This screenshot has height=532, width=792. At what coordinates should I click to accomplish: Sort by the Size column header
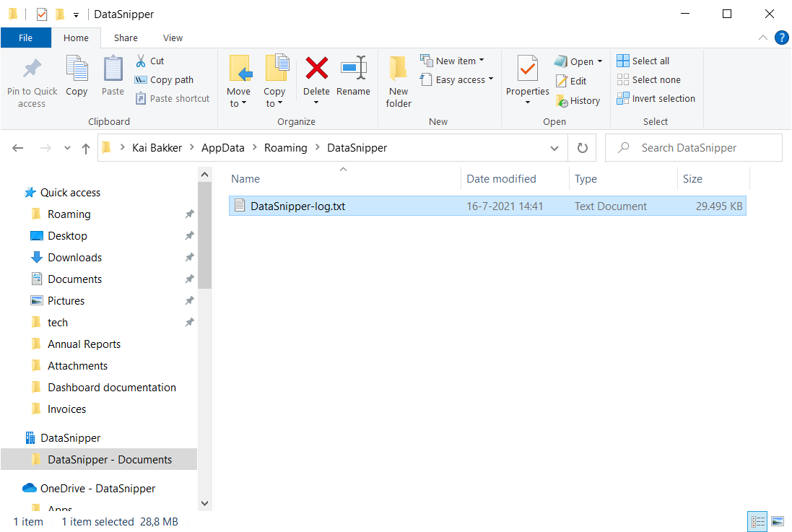click(x=713, y=179)
